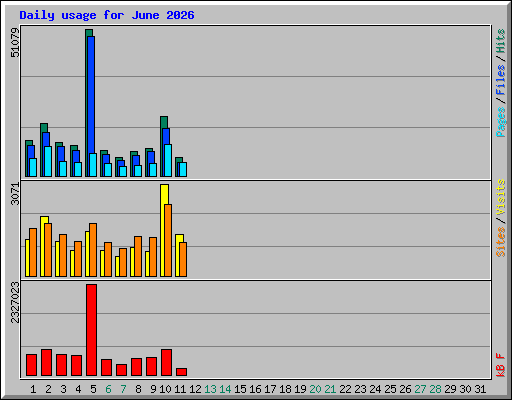
Task: Click the cyan Pages bar for day 10
Action: point(168,160)
